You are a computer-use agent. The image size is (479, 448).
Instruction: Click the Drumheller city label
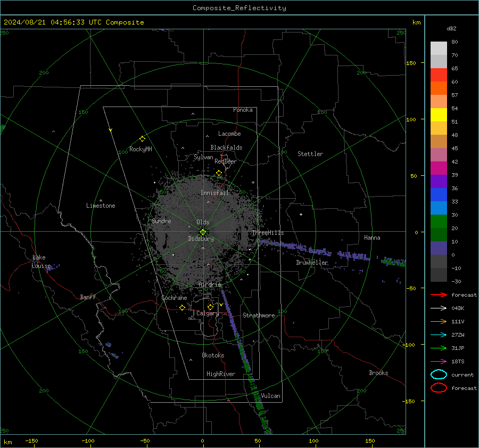(x=312, y=263)
